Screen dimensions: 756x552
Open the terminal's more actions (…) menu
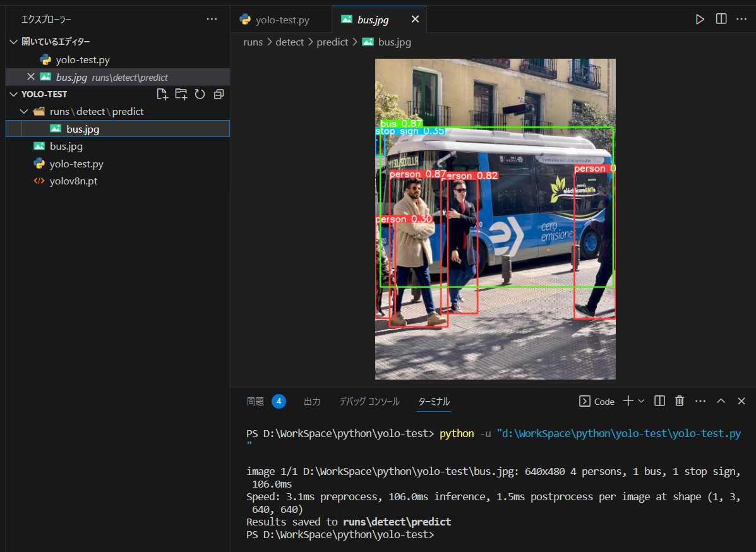[x=700, y=400]
